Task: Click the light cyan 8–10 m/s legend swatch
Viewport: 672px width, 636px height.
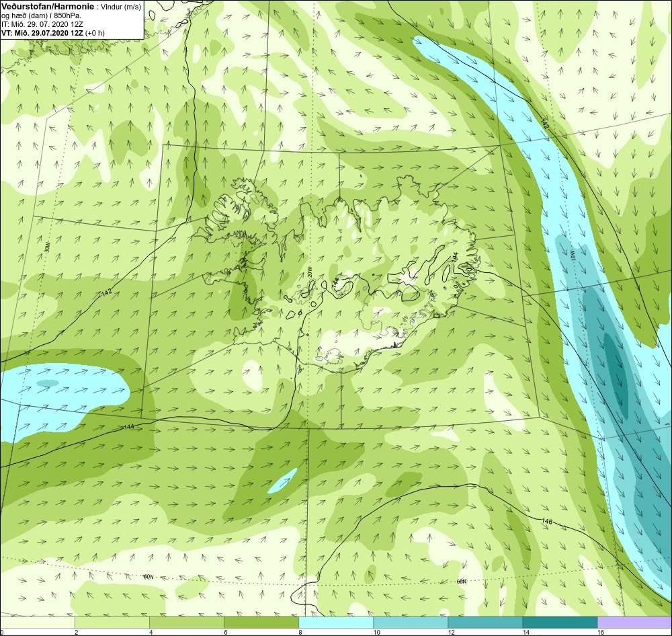Action: [x=336, y=622]
